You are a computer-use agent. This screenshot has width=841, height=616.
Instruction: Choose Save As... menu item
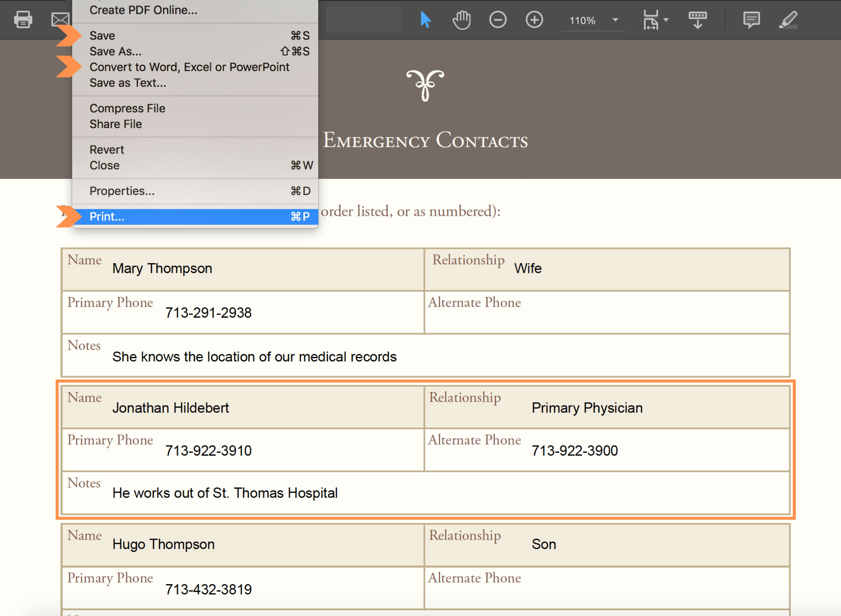point(195,51)
